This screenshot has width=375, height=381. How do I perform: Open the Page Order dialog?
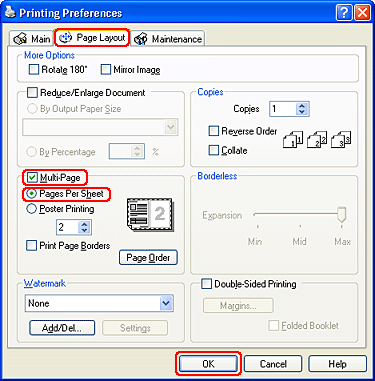tap(148, 258)
